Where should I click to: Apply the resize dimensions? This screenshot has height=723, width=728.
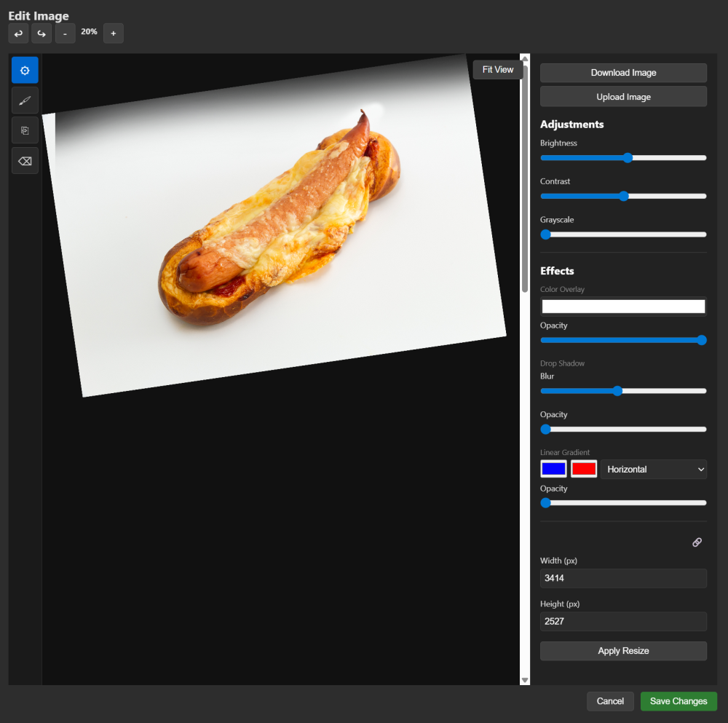click(623, 651)
